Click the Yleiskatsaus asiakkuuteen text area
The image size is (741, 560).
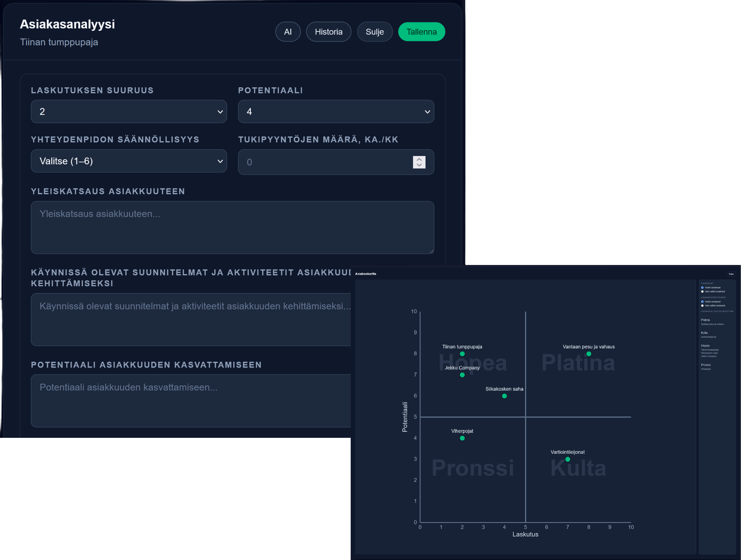point(233,227)
